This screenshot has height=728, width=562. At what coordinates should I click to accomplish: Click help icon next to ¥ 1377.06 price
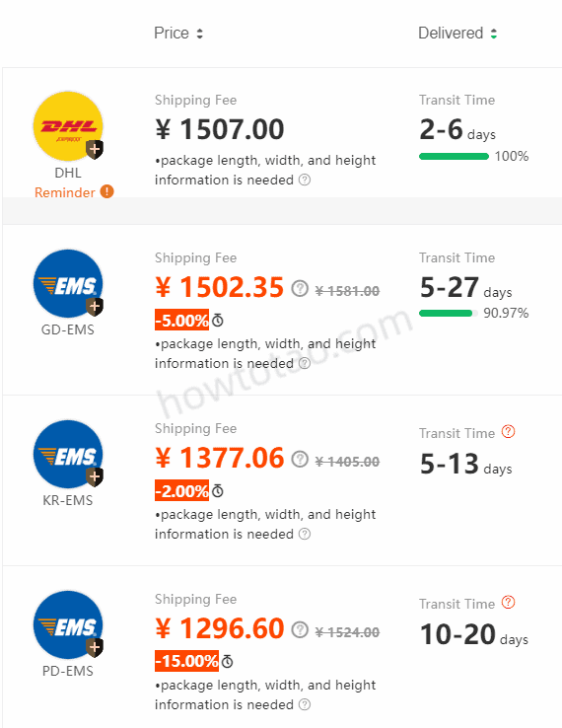pos(300,459)
